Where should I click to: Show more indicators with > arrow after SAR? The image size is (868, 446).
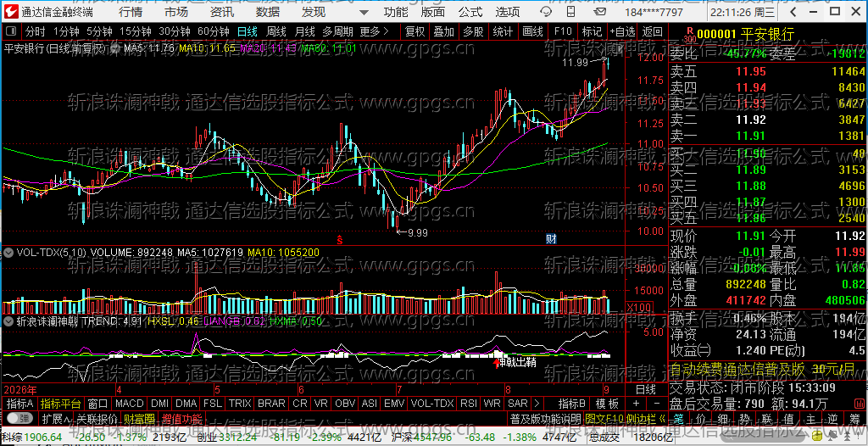point(536,404)
